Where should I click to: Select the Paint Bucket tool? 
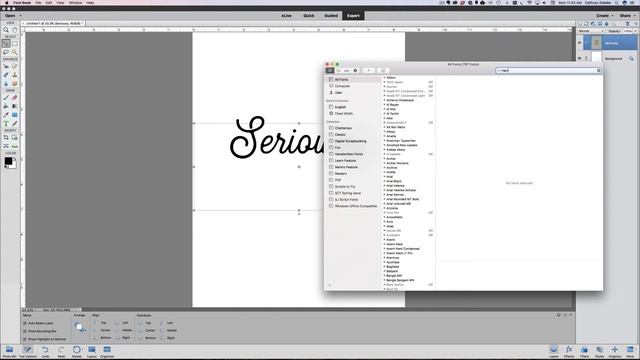point(6,106)
